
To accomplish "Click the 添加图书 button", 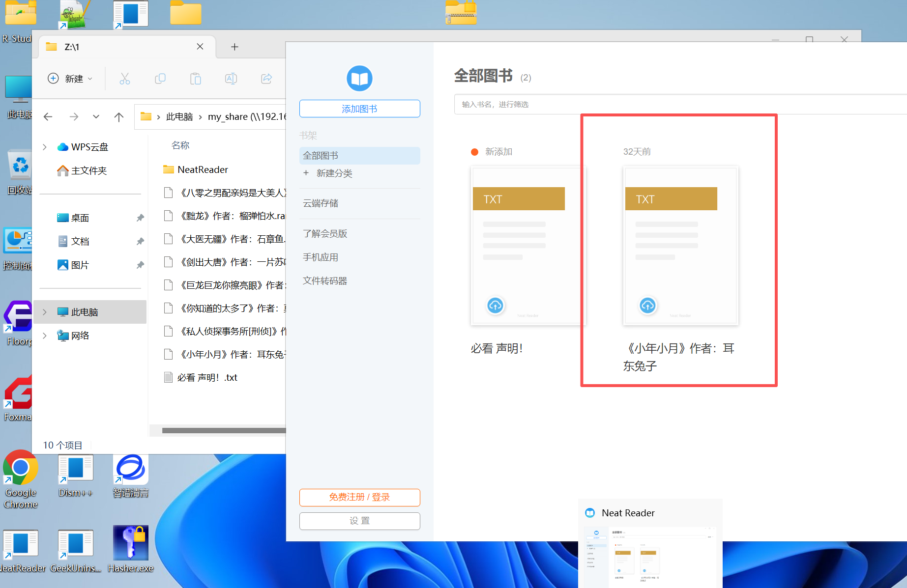I will coord(359,109).
